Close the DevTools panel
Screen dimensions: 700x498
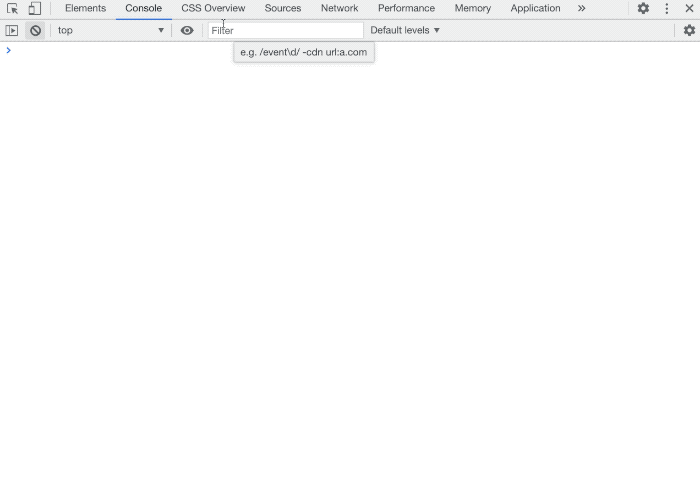(x=689, y=8)
